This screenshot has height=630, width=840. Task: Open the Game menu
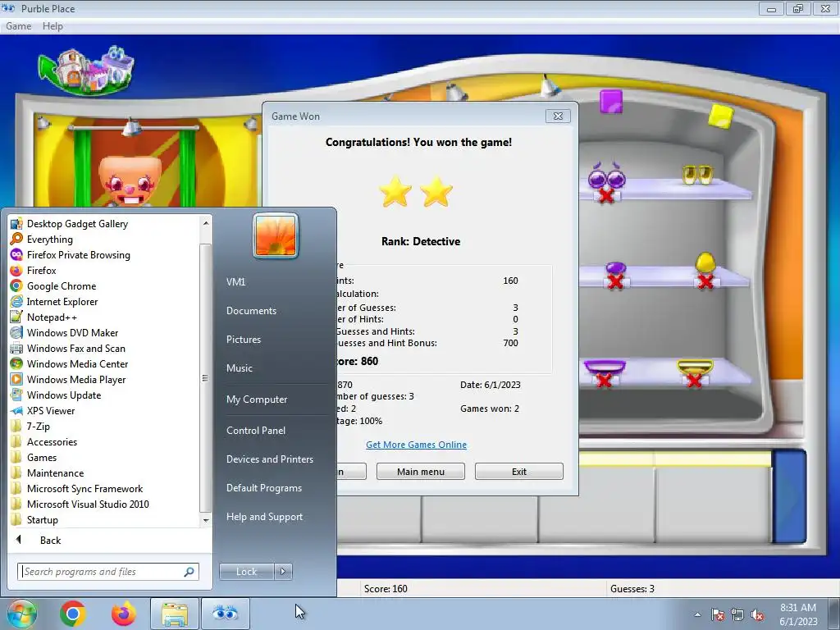(x=18, y=26)
